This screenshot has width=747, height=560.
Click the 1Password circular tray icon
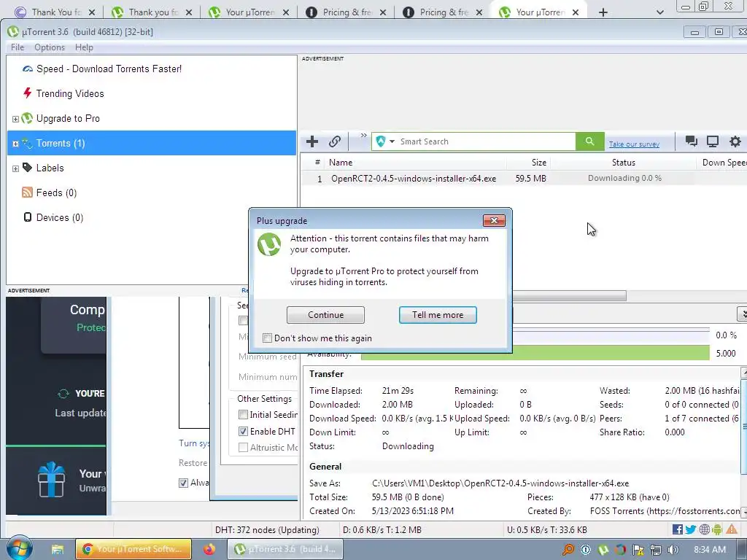point(586,550)
